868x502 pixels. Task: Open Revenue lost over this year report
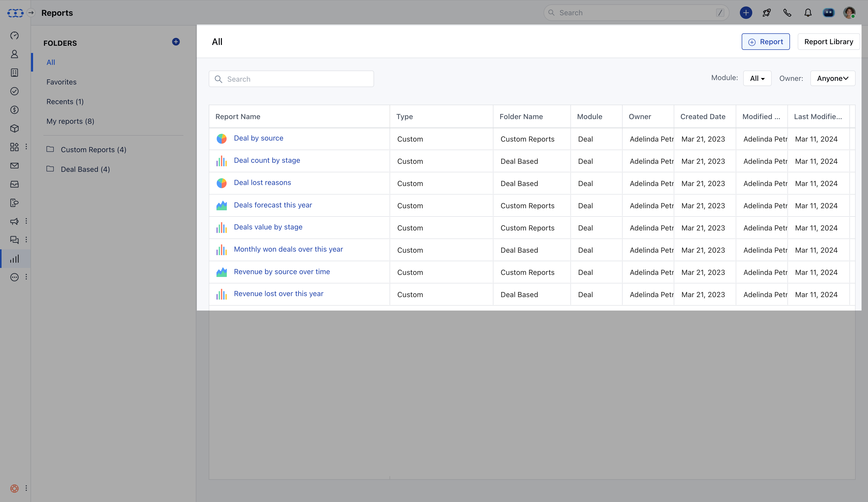[279, 294]
